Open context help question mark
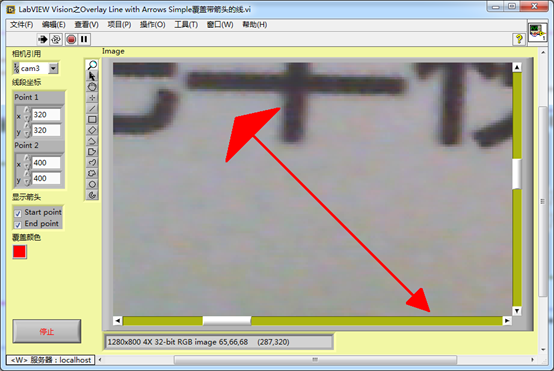 point(519,39)
